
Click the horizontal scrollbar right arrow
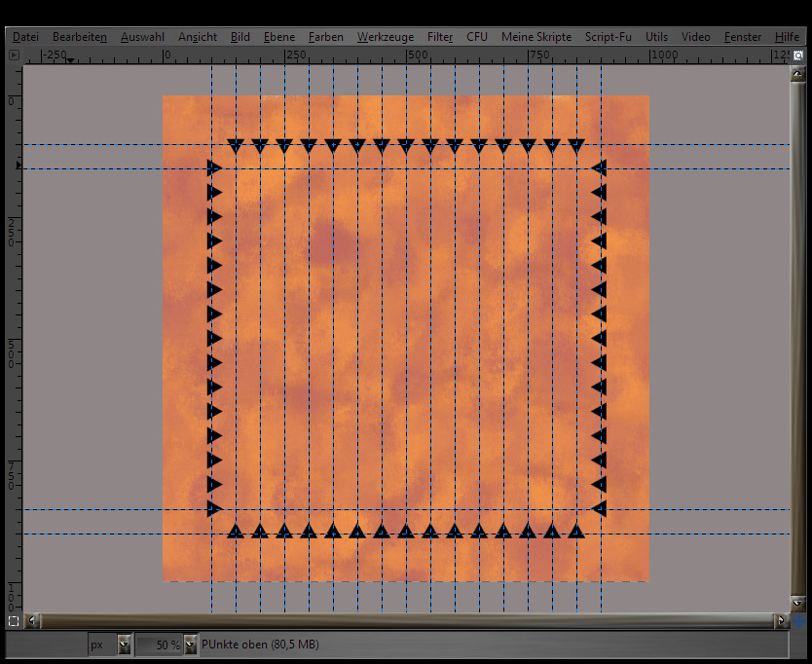click(x=781, y=620)
